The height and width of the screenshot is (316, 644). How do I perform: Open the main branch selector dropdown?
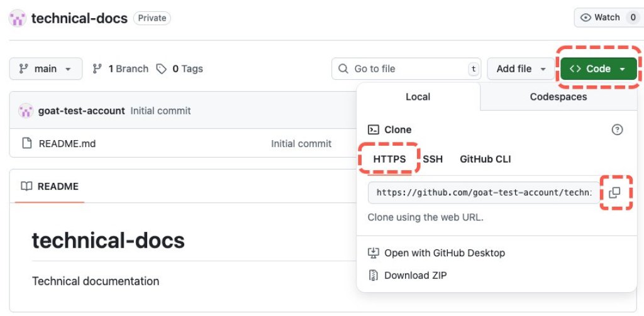pyautogui.click(x=45, y=68)
